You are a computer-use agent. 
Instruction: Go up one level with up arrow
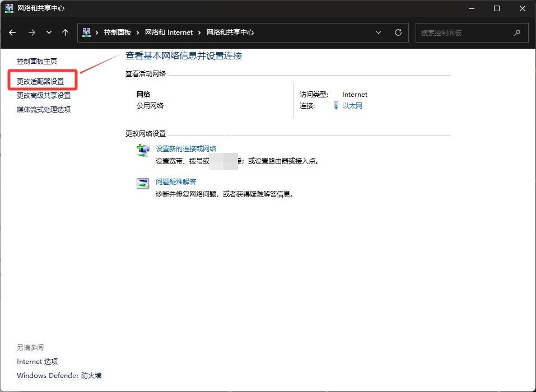click(66, 32)
